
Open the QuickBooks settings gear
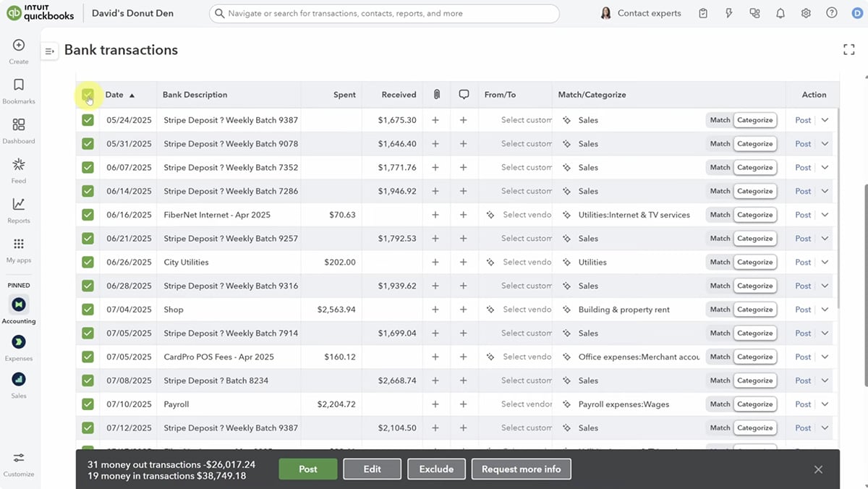[806, 12]
